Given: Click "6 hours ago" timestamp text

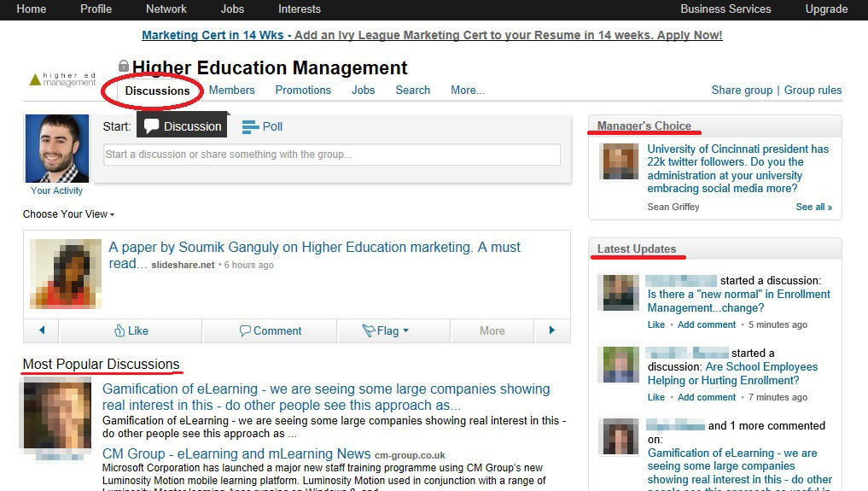Looking at the screenshot, I should click(248, 266).
